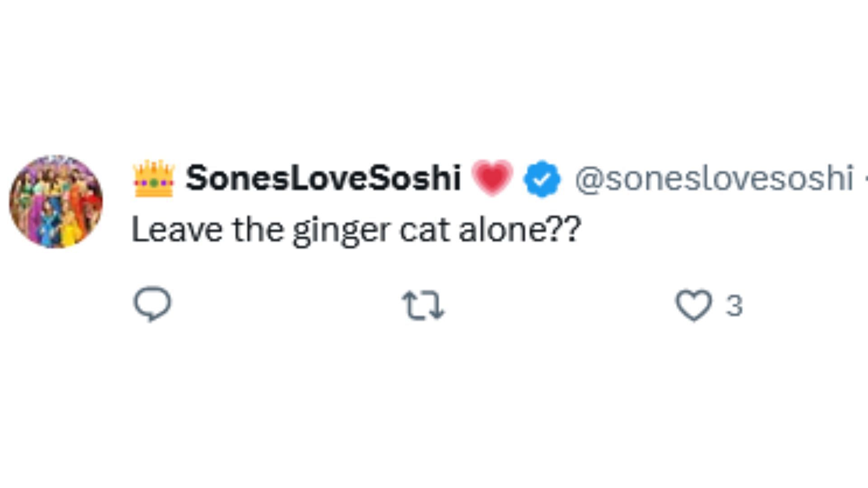Like the tweet with heart outline icon

coord(693,305)
